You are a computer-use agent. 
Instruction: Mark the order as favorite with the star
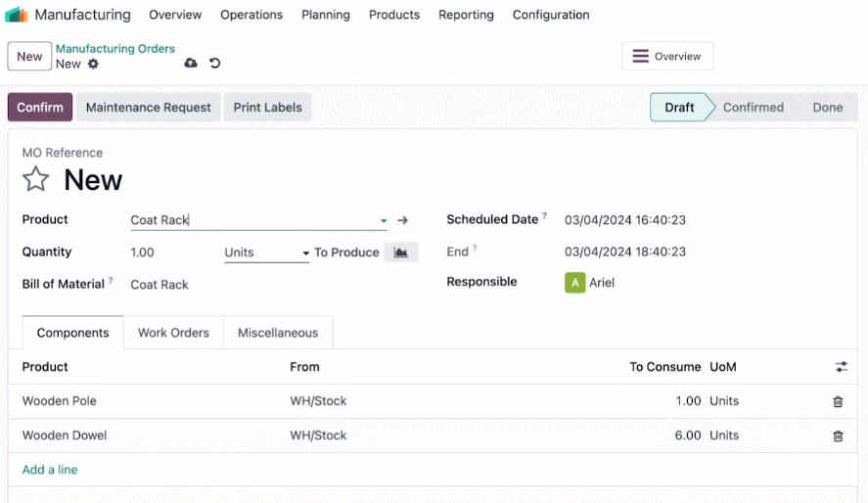point(35,179)
